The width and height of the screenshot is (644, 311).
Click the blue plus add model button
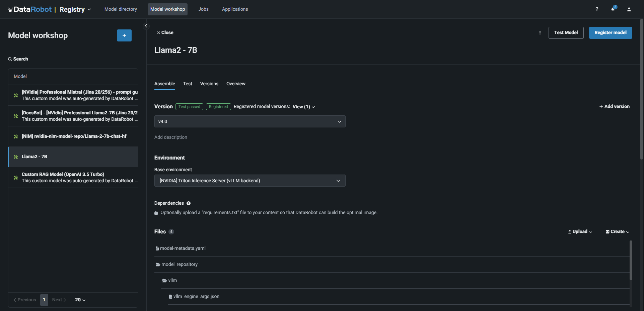coord(124,35)
